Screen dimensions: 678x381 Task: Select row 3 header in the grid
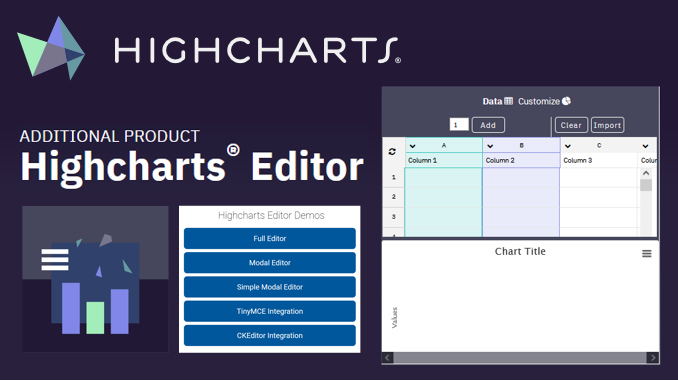tap(393, 217)
